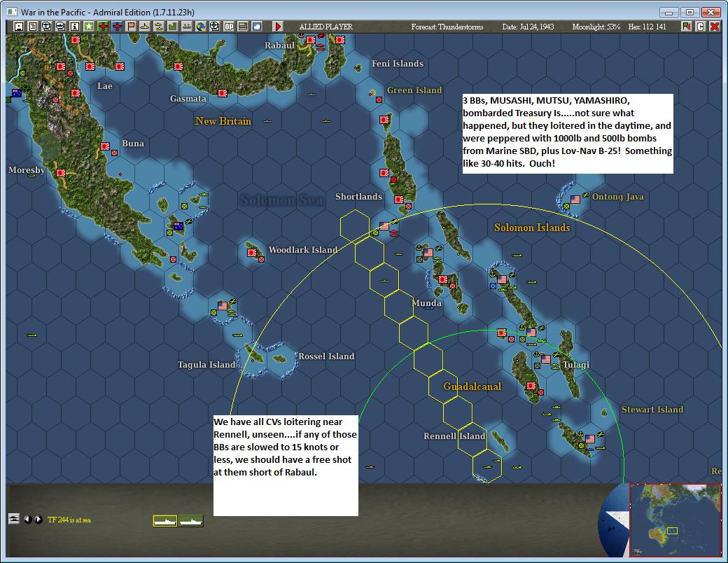The width and height of the screenshot is (728, 563).
Task: Click the 'C' button in top bar
Action: (x=700, y=27)
